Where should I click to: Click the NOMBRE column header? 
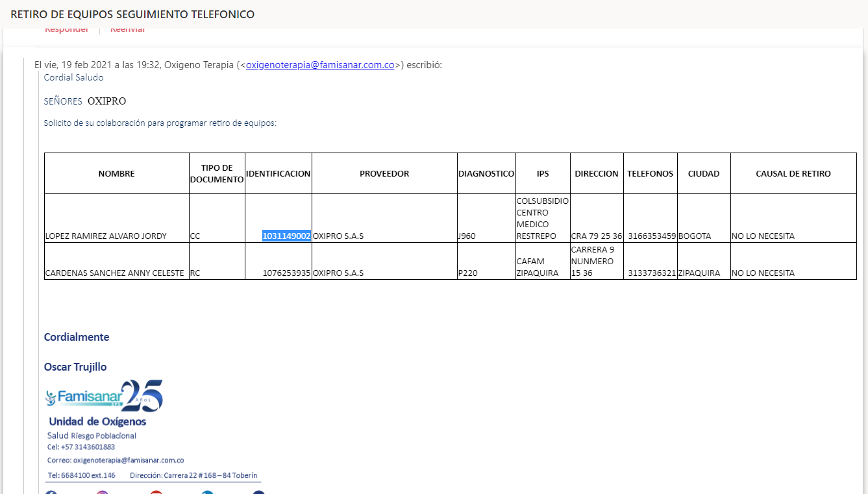coord(117,174)
